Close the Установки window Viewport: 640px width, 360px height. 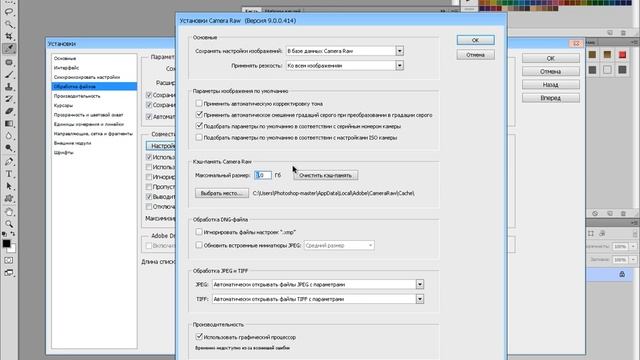tap(576, 43)
